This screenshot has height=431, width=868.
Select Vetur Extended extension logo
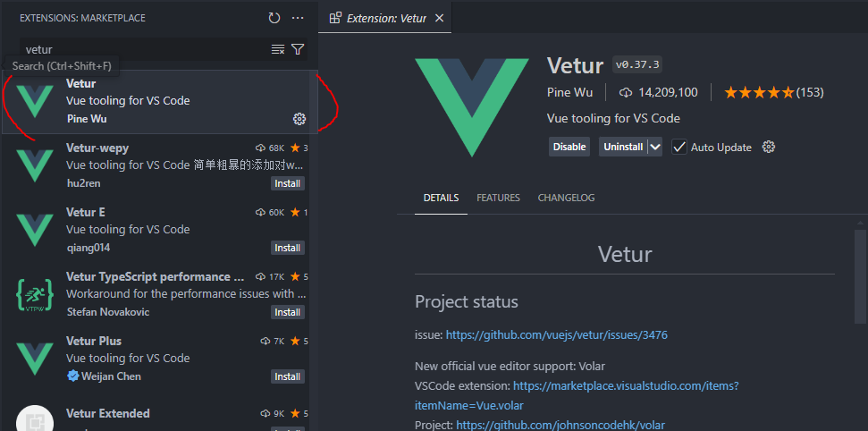point(35,418)
